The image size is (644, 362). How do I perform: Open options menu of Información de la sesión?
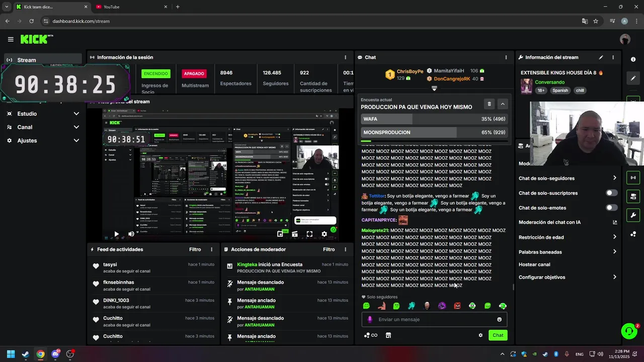pyautogui.click(x=345, y=57)
